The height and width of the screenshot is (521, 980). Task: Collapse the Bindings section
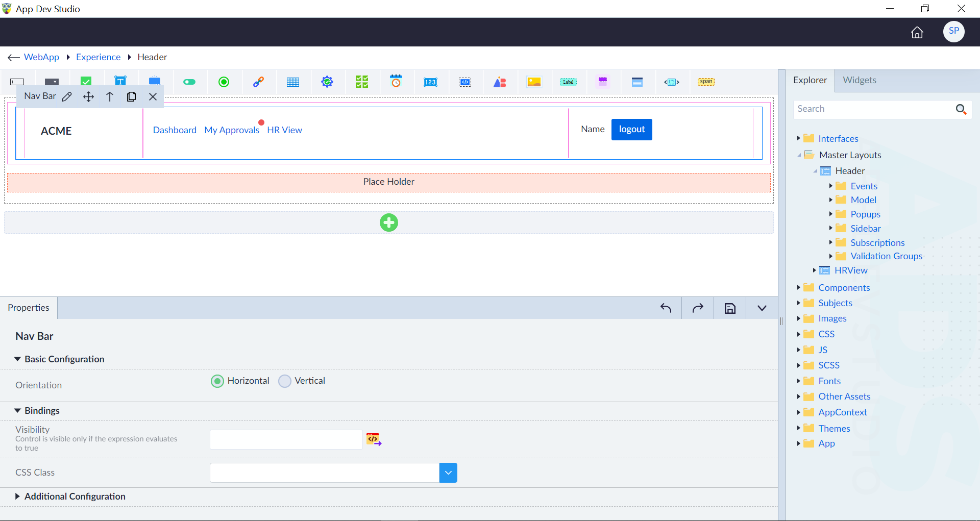point(17,411)
